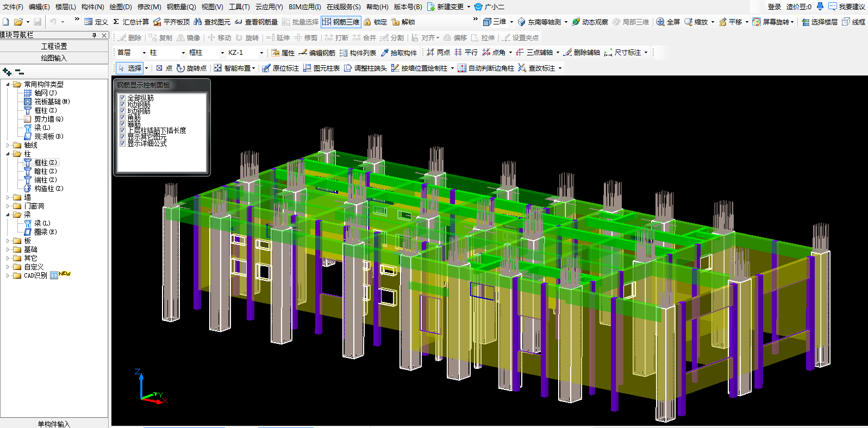This screenshot has height=428, width=868.
Task: Click the 自动判断边角柱 toolbar icon
Action: 462,68
